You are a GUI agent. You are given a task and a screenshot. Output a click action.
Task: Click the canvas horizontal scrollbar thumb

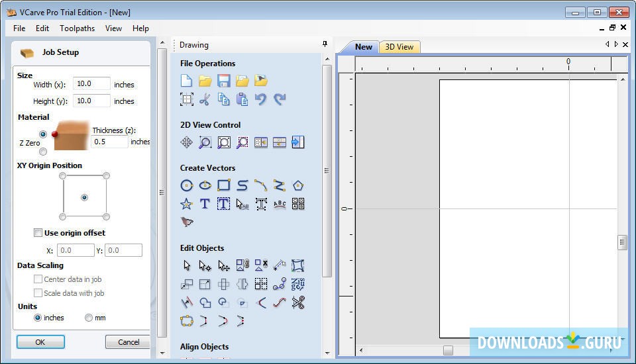pos(448,350)
